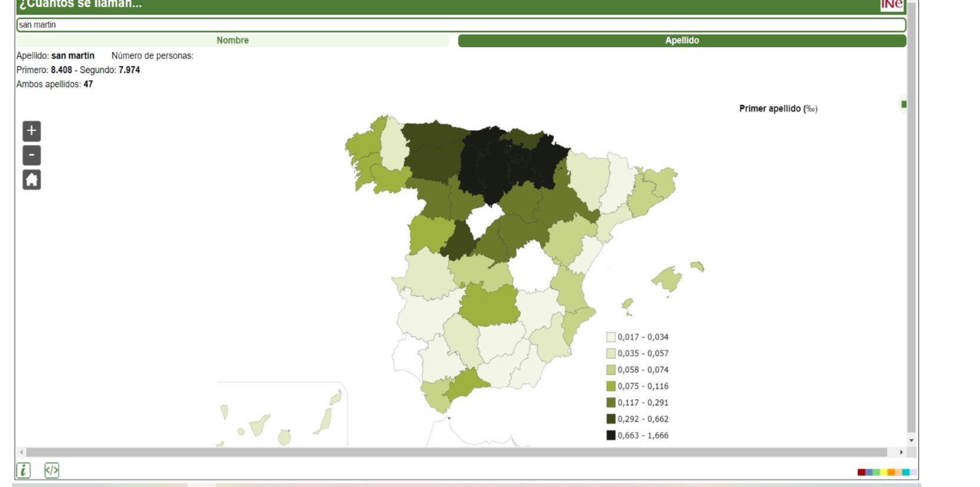
Task: Click the INE logo
Action: pyautogui.click(x=892, y=5)
